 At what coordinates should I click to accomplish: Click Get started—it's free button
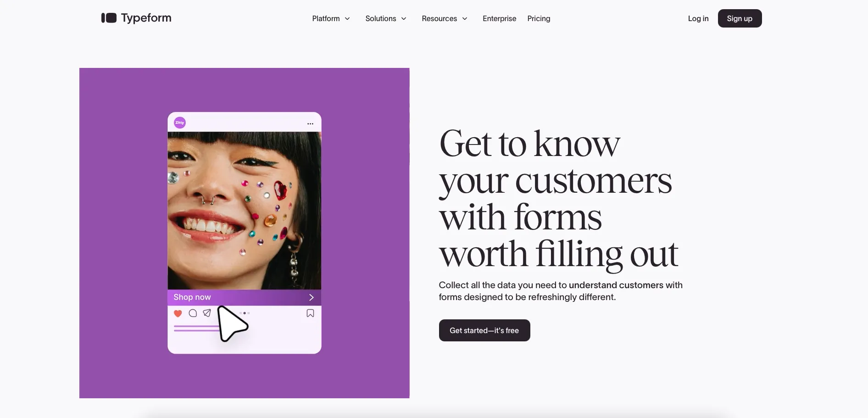point(484,330)
